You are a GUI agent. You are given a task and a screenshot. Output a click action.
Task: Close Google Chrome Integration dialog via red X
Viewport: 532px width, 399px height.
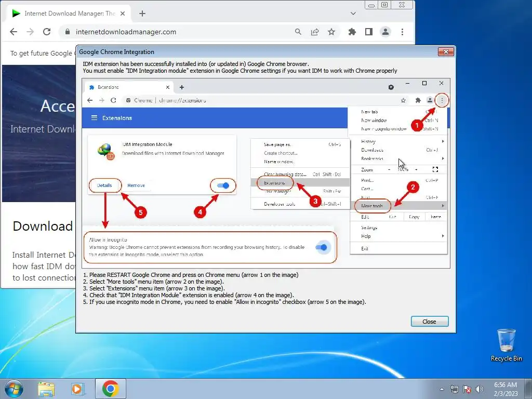click(x=446, y=51)
